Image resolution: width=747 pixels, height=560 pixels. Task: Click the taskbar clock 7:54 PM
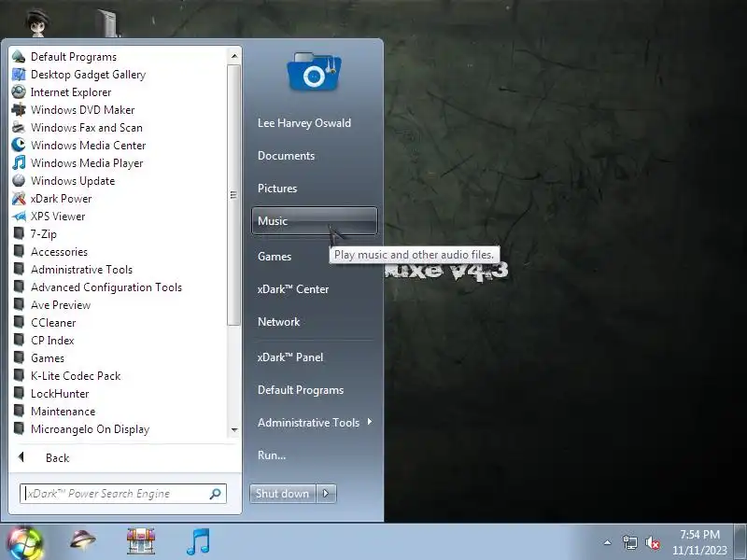(x=699, y=535)
